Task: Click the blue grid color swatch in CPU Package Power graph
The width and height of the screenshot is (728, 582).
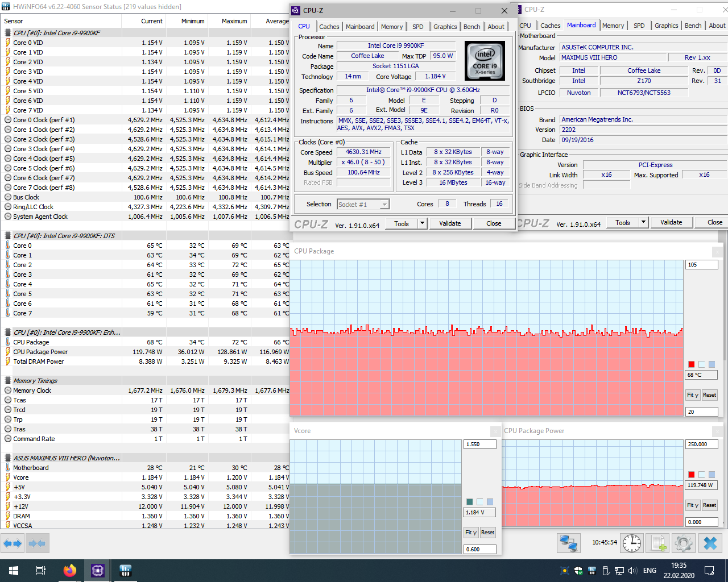Action: pyautogui.click(x=712, y=475)
